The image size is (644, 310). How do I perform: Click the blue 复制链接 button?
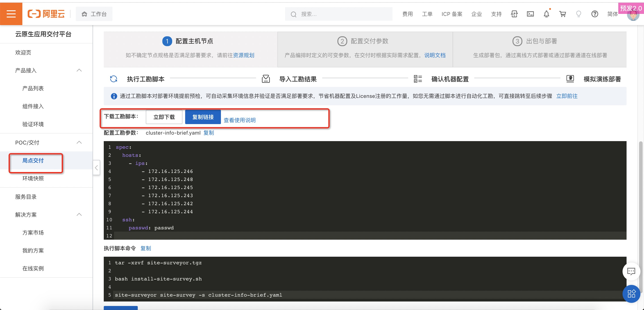click(x=203, y=117)
